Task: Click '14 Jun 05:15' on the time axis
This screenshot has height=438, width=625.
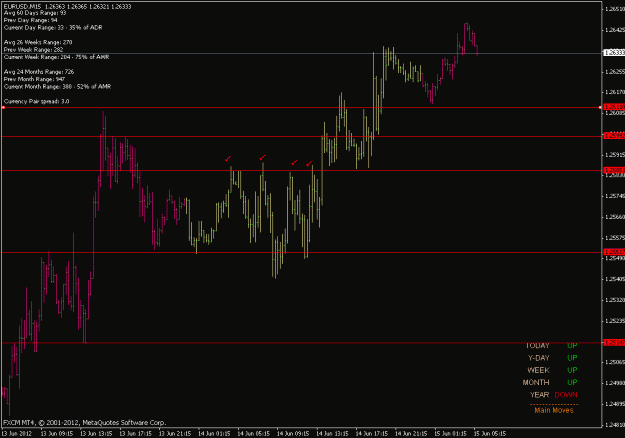Action: [254, 434]
